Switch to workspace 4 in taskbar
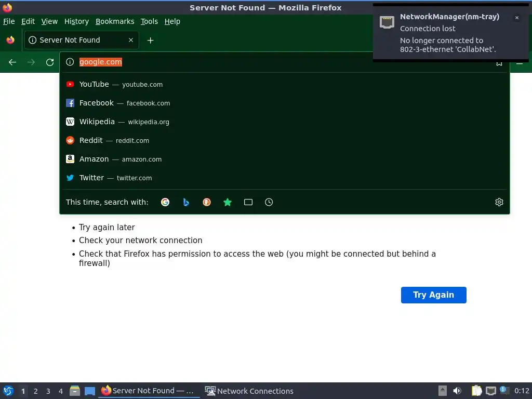 pos(61,391)
